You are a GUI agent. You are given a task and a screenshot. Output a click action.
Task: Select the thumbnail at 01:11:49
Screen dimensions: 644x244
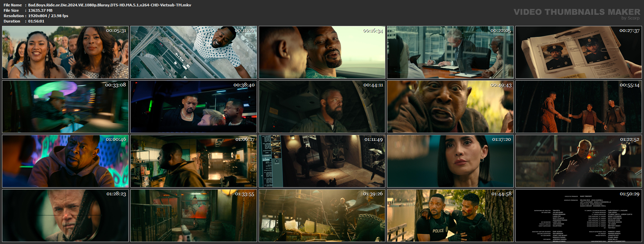coord(322,161)
